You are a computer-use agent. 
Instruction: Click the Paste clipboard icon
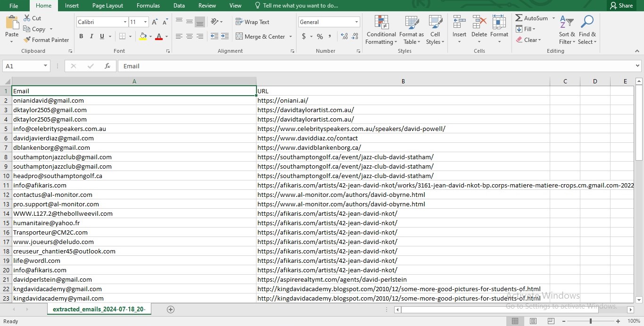12,23
